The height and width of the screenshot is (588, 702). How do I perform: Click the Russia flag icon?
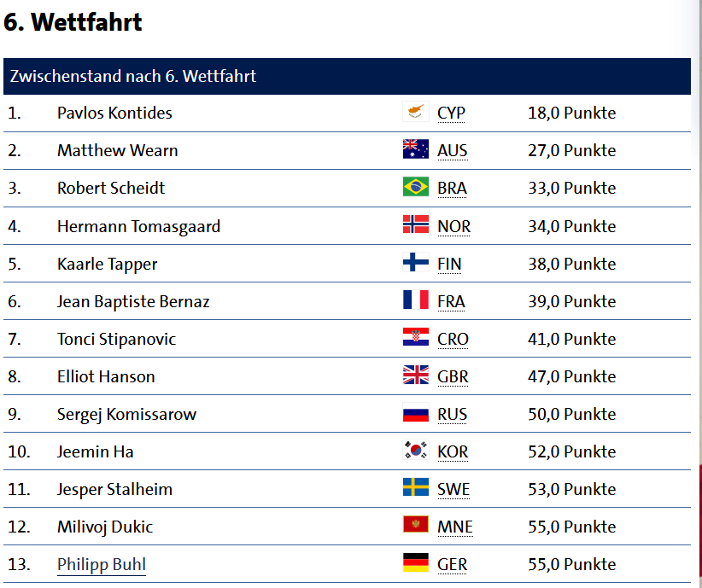pos(416,412)
